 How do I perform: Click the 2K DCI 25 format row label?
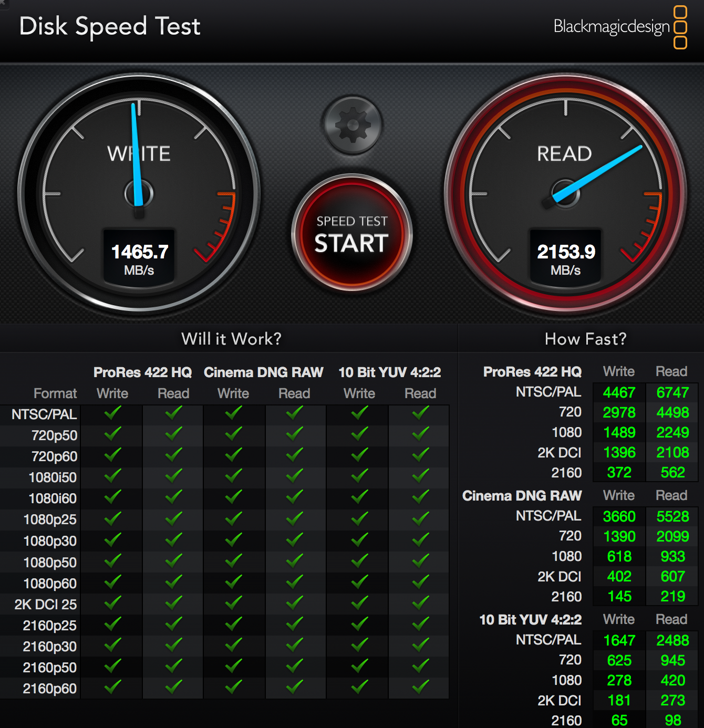click(x=46, y=605)
